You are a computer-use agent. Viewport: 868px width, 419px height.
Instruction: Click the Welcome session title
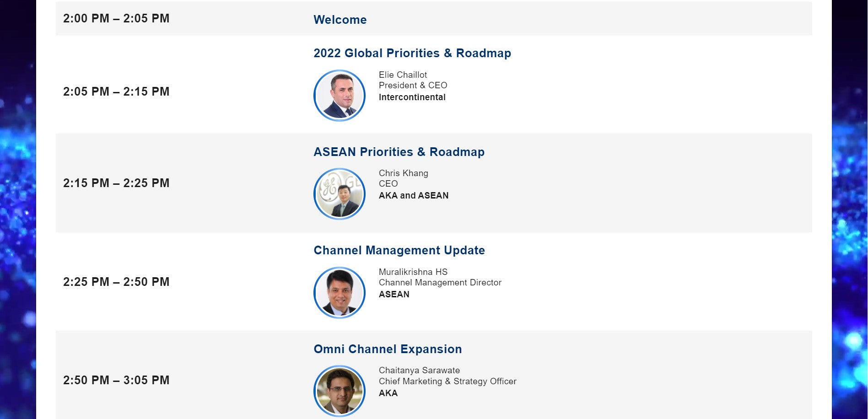click(x=340, y=20)
